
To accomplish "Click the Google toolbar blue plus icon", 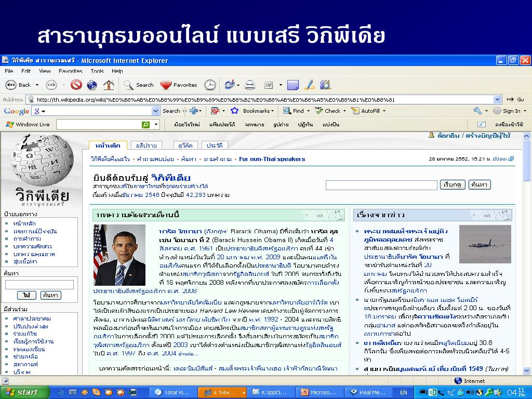I will click(194, 111).
